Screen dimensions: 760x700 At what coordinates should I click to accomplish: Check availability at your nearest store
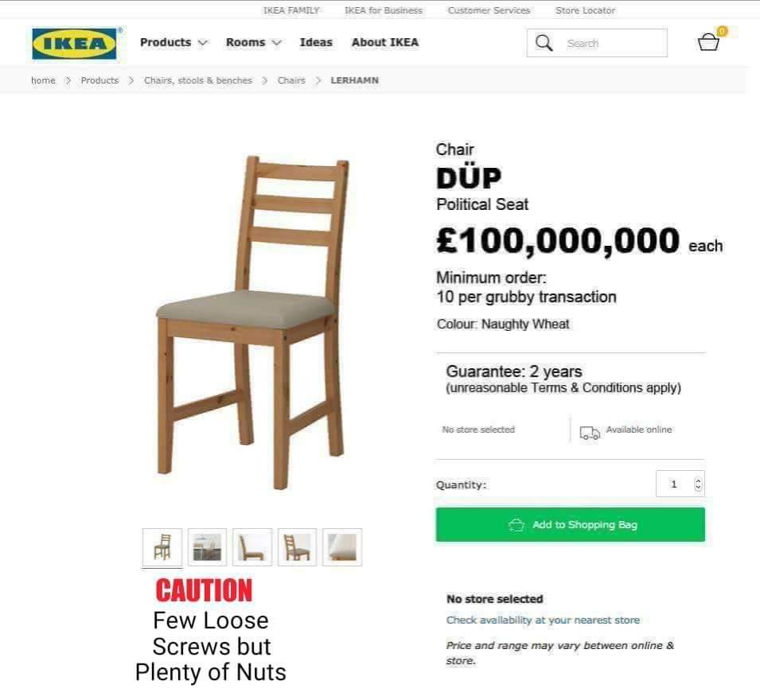tap(543, 620)
